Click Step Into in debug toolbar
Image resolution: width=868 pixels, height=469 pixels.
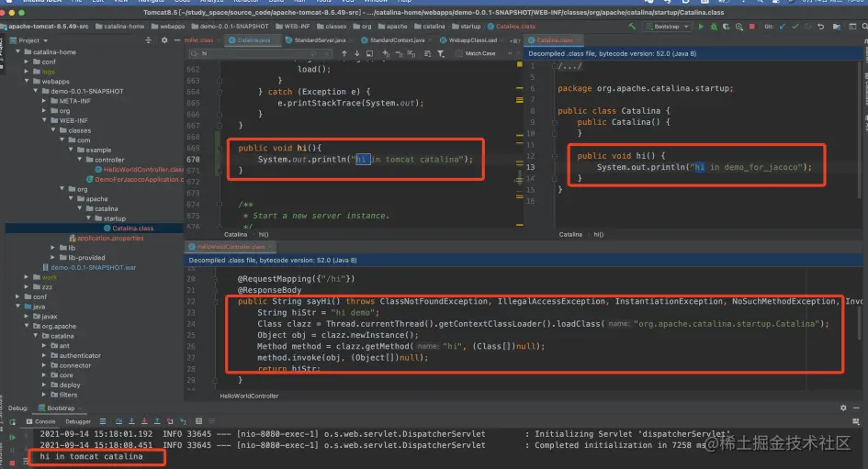point(131,421)
